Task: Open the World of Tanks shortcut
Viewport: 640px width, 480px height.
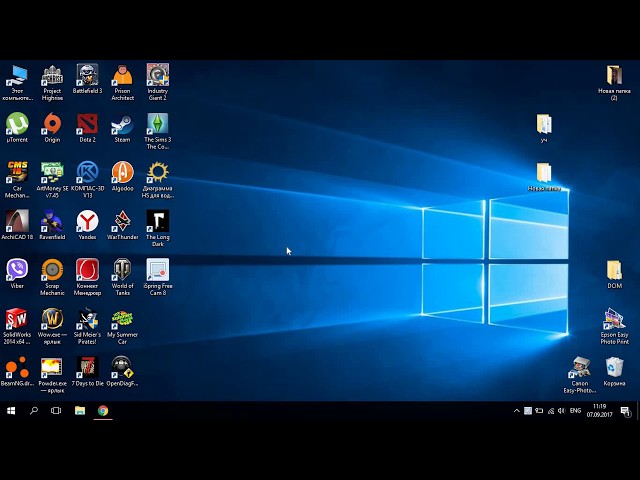Action: (x=122, y=269)
